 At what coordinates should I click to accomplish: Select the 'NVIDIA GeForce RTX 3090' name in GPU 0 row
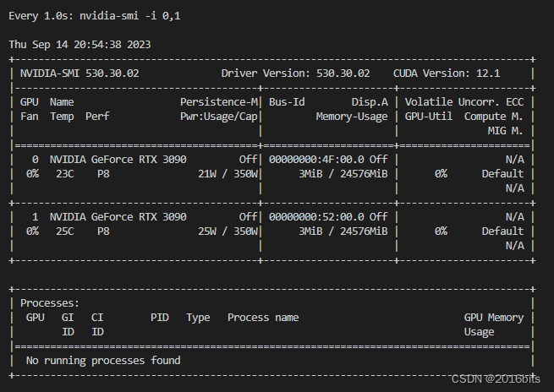(x=118, y=160)
